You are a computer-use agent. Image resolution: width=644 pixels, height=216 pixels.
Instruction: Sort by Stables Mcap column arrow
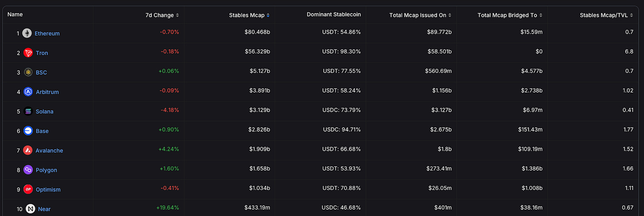point(267,15)
